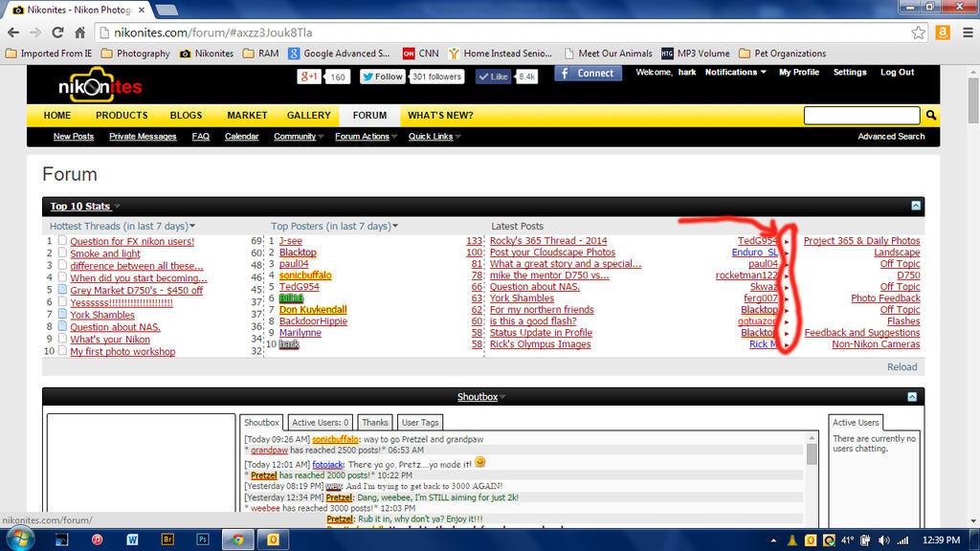
Task: Click the Nikonites logo
Action: click(100, 86)
